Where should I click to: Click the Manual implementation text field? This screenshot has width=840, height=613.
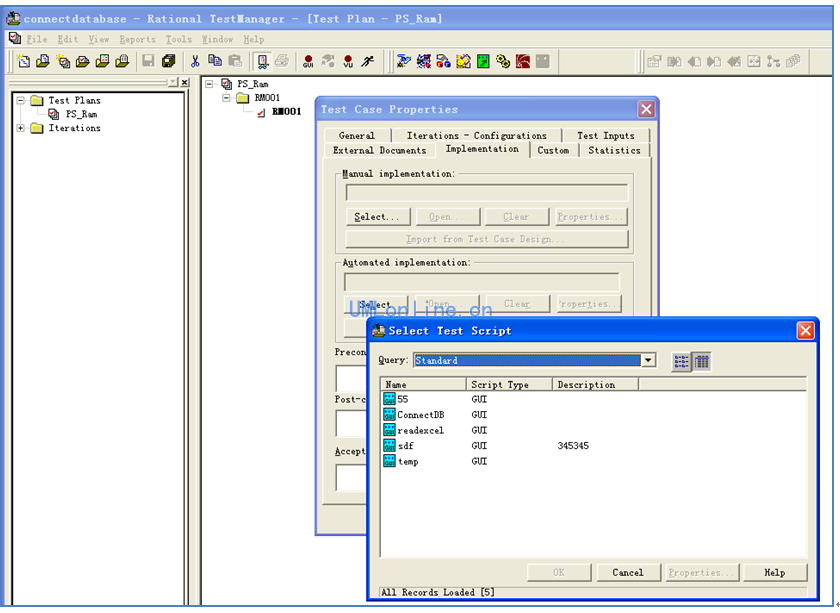pos(486,192)
